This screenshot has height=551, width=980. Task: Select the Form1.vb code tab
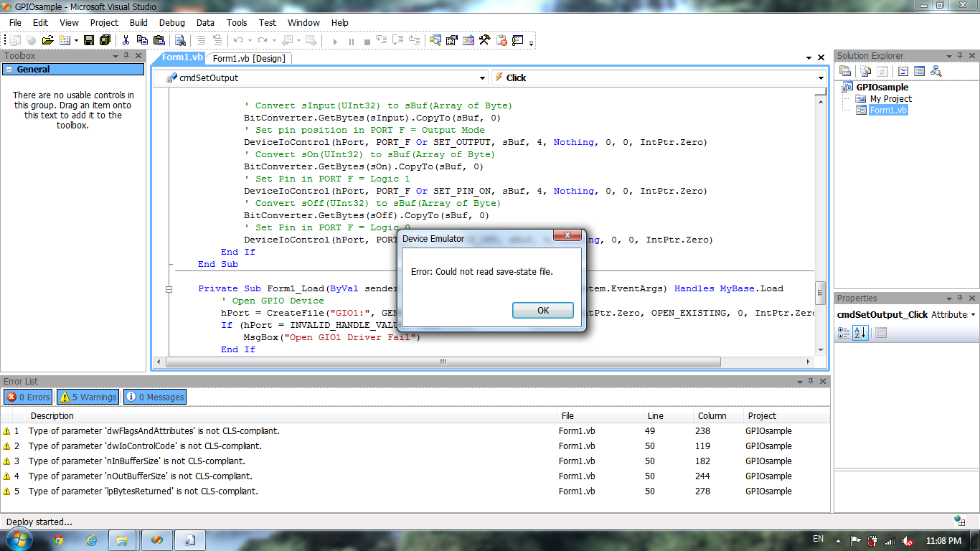coord(182,57)
